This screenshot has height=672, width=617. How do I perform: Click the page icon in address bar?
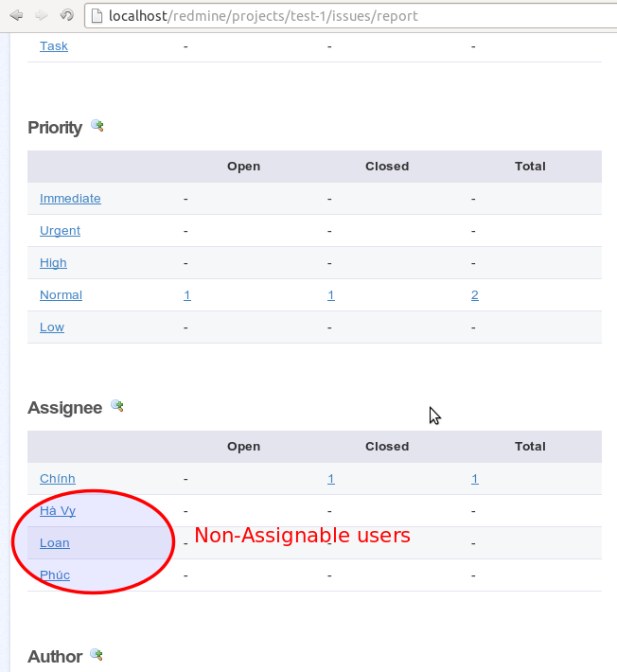click(x=97, y=15)
